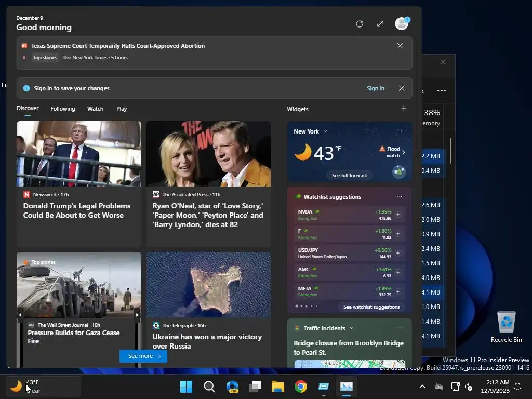Click See watchlist suggestions
The image size is (532, 399).
[371, 307]
